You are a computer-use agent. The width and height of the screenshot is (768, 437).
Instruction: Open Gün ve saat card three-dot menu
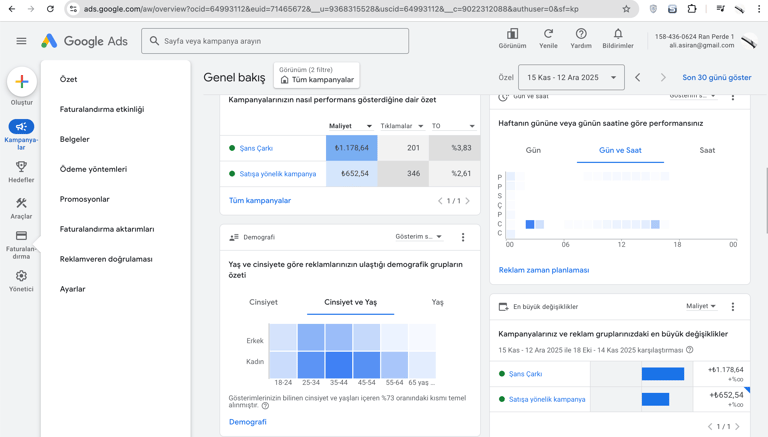tap(733, 97)
